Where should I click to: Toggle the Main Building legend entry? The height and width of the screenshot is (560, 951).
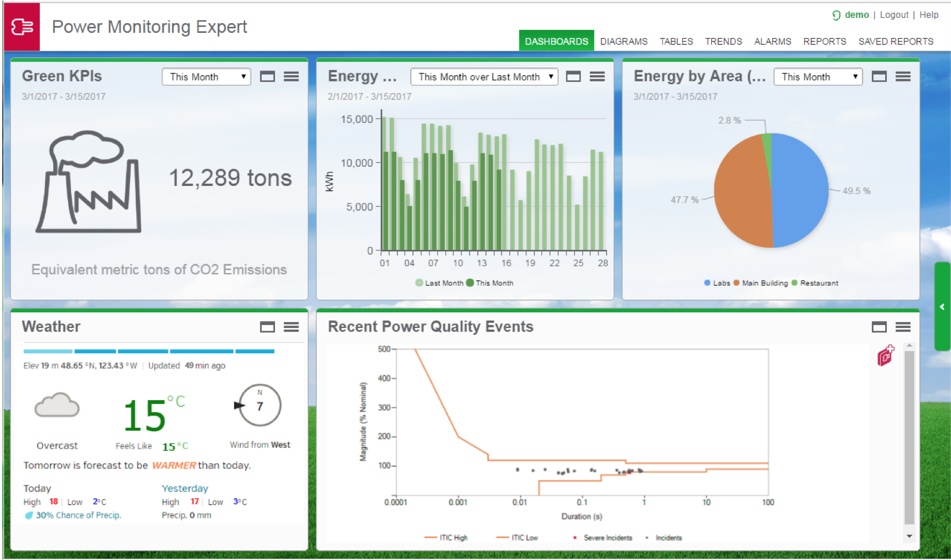tap(760, 283)
